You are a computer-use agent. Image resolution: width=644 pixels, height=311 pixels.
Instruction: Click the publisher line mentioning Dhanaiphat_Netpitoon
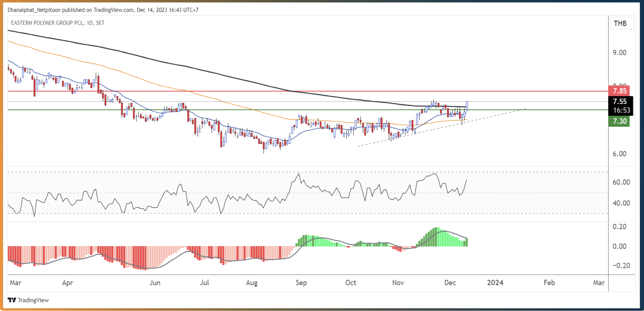103,10
